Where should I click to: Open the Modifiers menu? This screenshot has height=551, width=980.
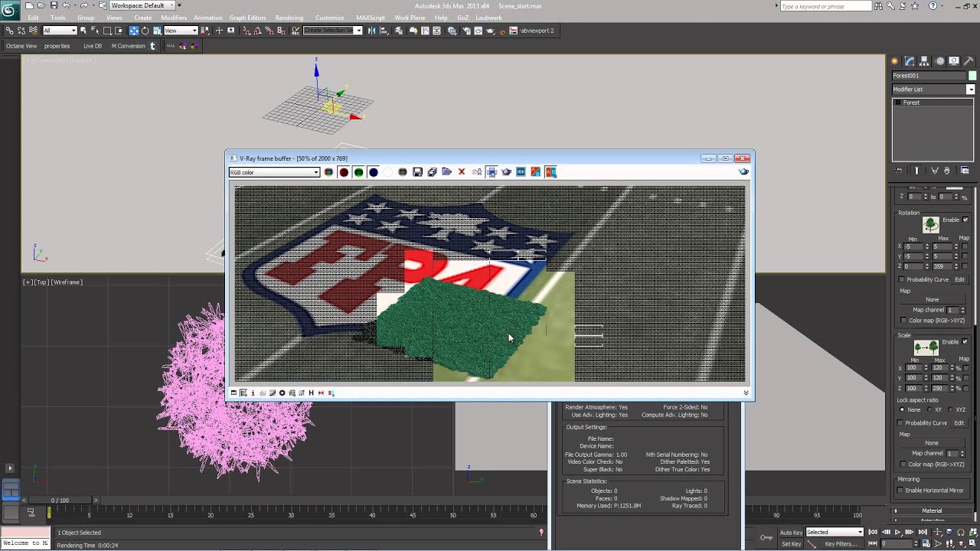(174, 18)
